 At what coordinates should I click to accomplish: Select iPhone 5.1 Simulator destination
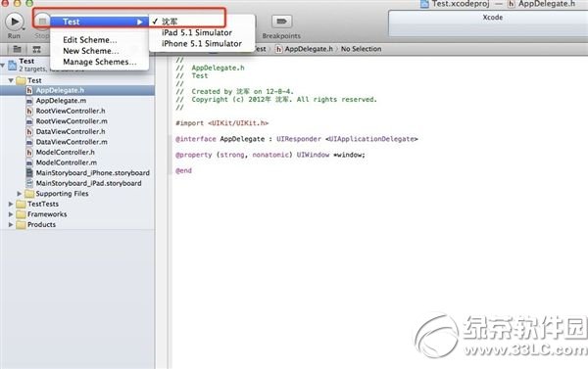[x=203, y=43]
